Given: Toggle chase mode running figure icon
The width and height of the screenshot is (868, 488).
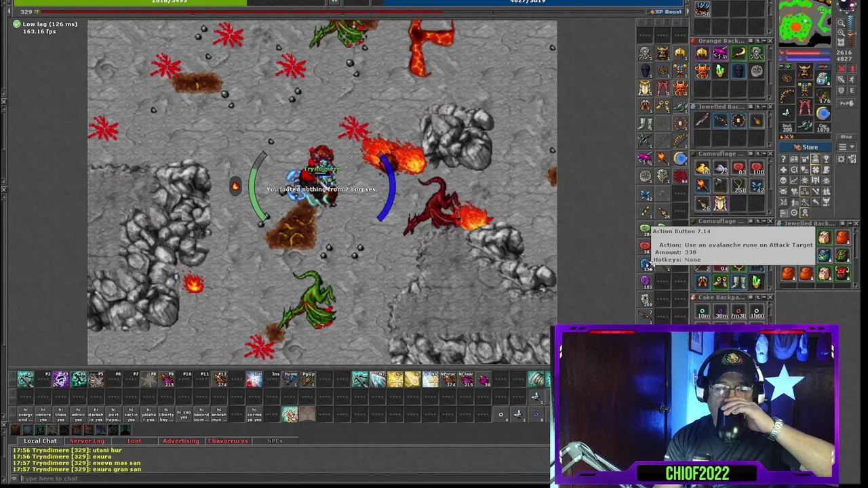Looking at the screenshot, I should 852,79.
